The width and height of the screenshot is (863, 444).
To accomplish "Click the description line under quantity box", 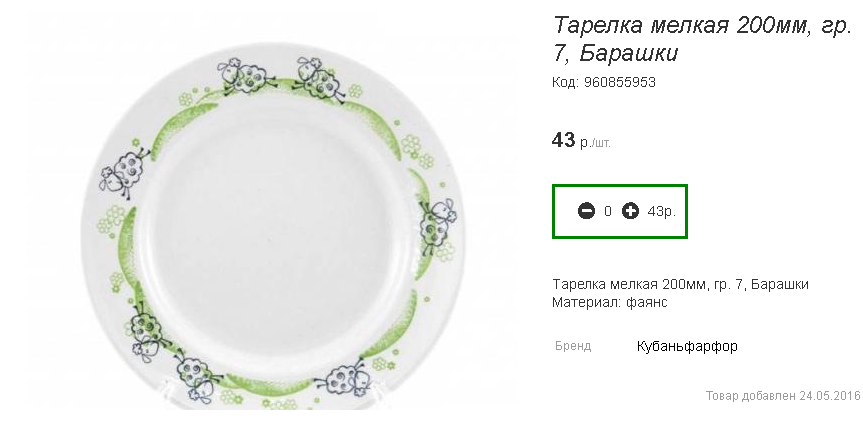I will point(680,284).
